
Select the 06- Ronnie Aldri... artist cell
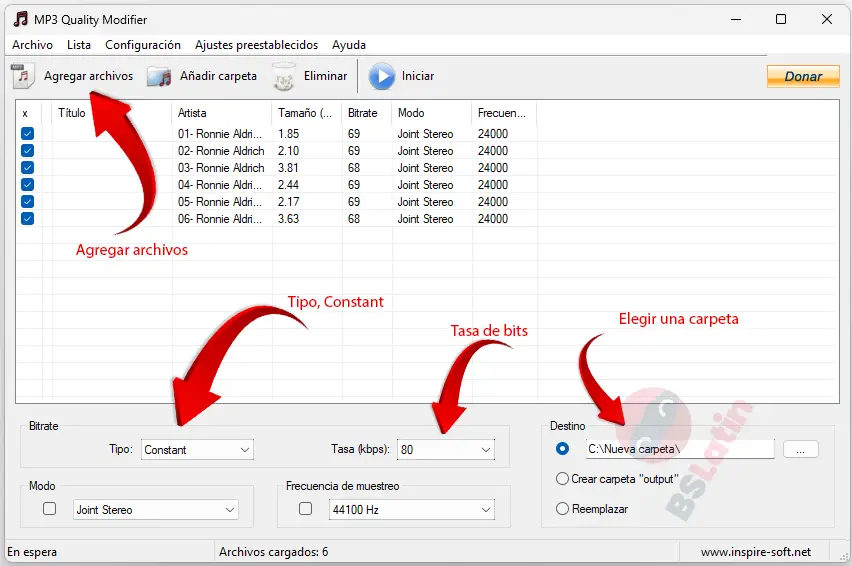220,218
